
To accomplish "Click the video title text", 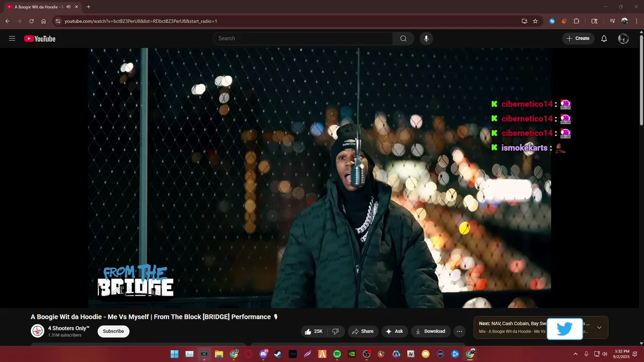I will click(154, 317).
